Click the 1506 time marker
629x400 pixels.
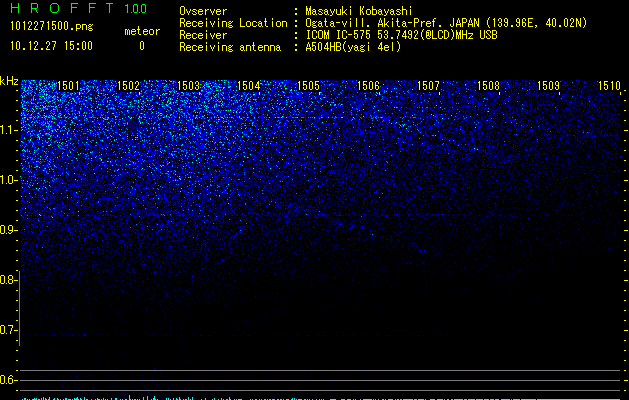(368, 86)
